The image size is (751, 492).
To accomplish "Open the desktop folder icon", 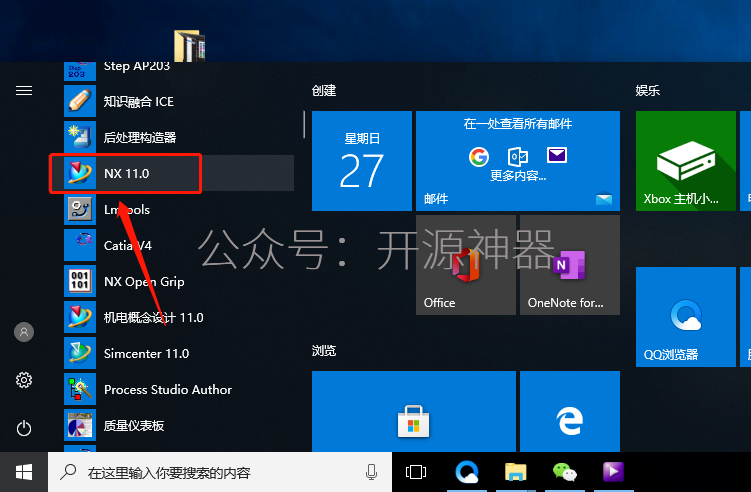I will [190, 46].
